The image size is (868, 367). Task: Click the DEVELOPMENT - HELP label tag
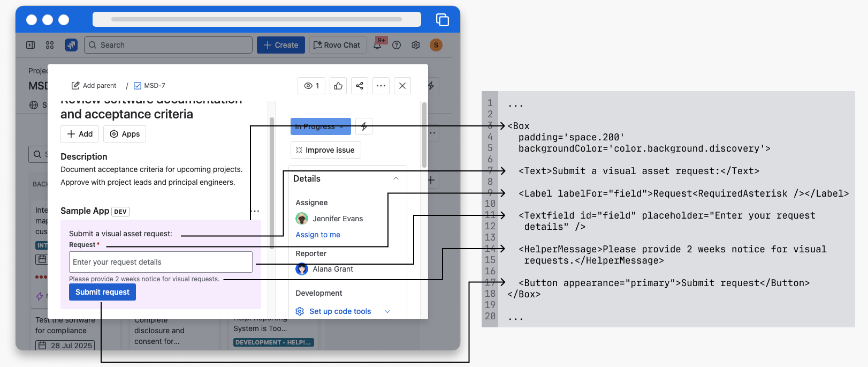pos(273,342)
